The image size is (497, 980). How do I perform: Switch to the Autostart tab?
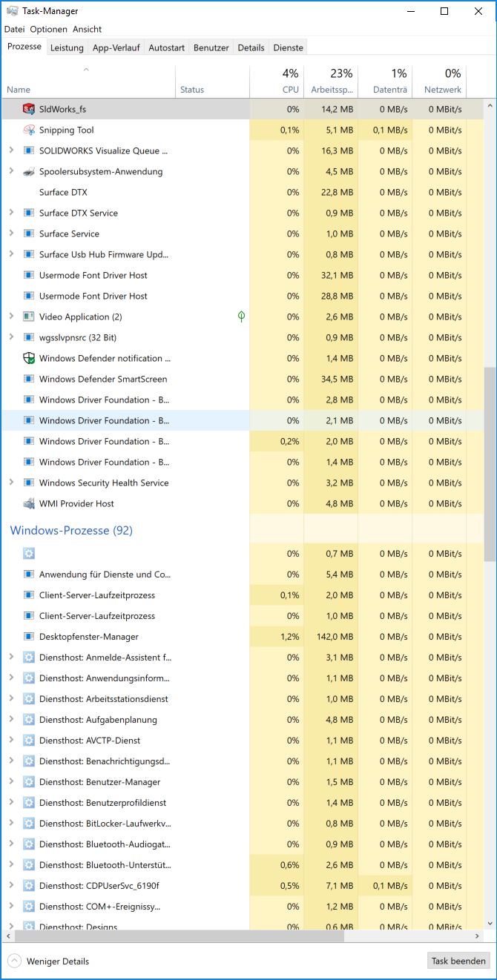pos(166,47)
